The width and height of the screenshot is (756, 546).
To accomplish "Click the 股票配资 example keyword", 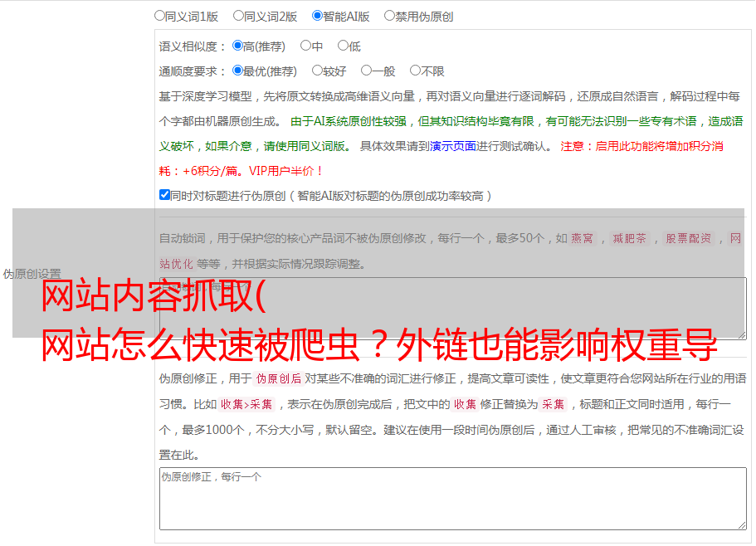I will [688, 238].
